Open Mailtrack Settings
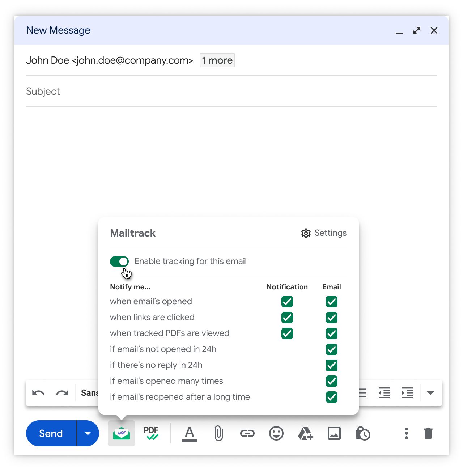 pyautogui.click(x=324, y=233)
